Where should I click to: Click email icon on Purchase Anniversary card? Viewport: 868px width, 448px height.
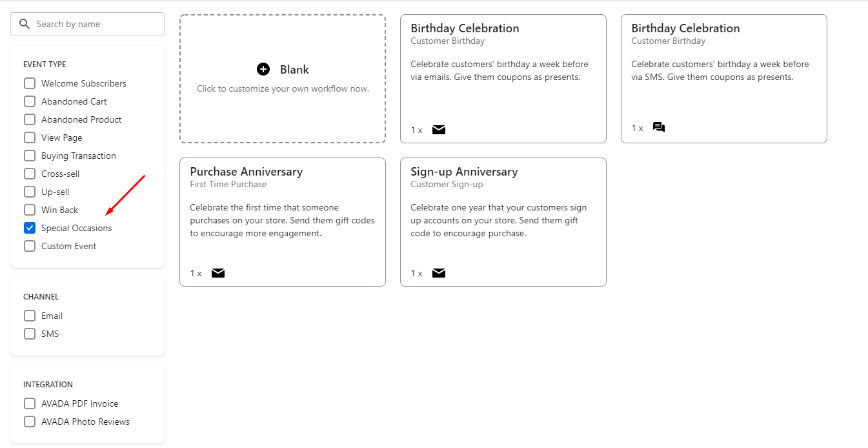click(218, 273)
